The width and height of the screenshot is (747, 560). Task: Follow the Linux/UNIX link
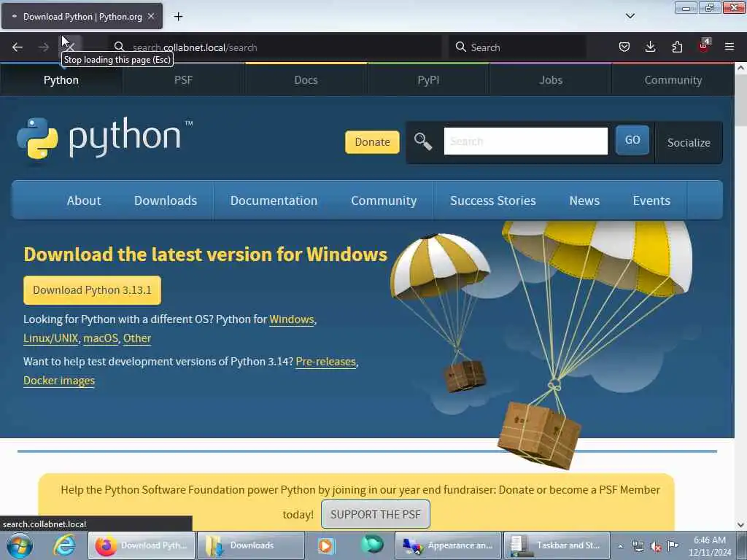[50, 338]
